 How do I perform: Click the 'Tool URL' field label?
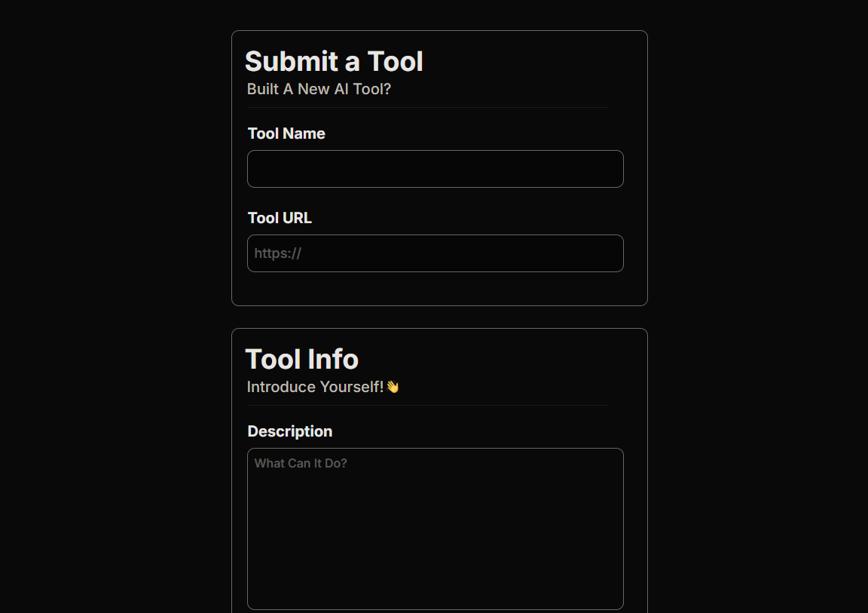click(280, 218)
